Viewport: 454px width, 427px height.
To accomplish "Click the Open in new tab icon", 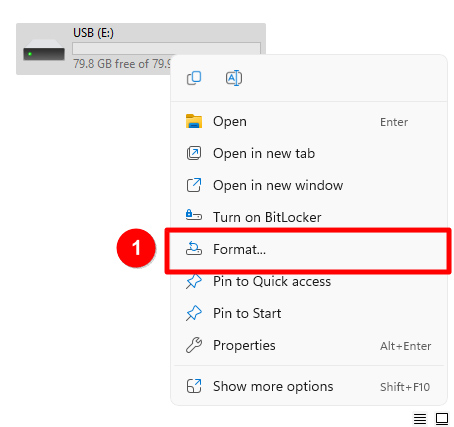I will click(194, 153).
